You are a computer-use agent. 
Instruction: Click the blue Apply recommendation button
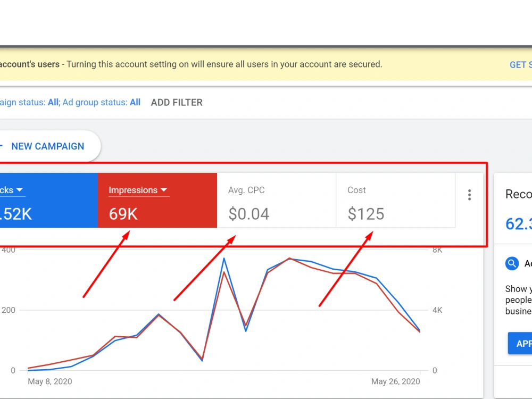pos(520,343)
